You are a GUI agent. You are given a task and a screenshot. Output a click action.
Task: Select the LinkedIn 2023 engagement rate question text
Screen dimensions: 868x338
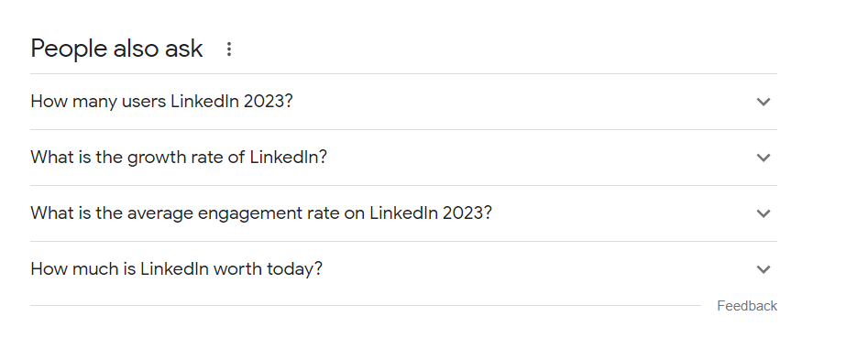click(261, 213)
